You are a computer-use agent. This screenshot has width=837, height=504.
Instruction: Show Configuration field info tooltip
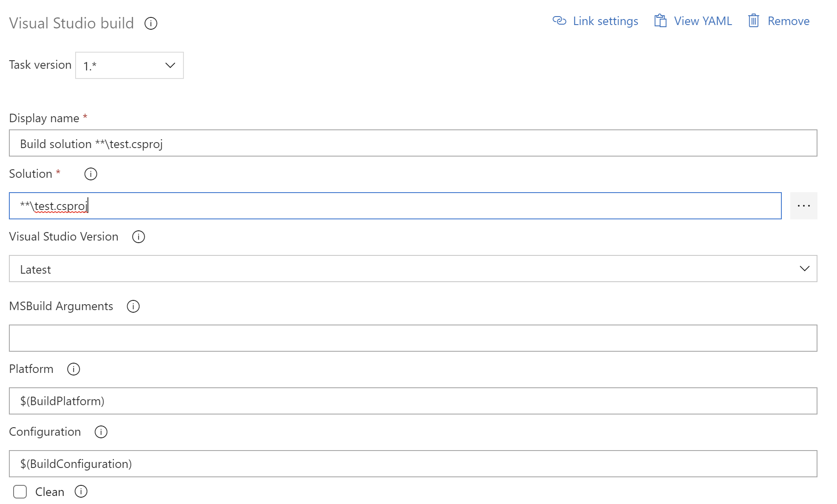tap(101, 432)
